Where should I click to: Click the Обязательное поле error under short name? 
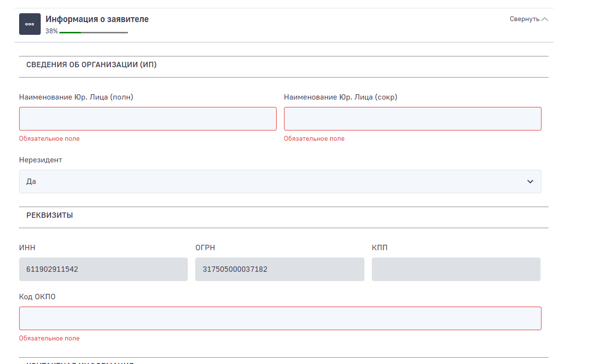pos(314,139)
